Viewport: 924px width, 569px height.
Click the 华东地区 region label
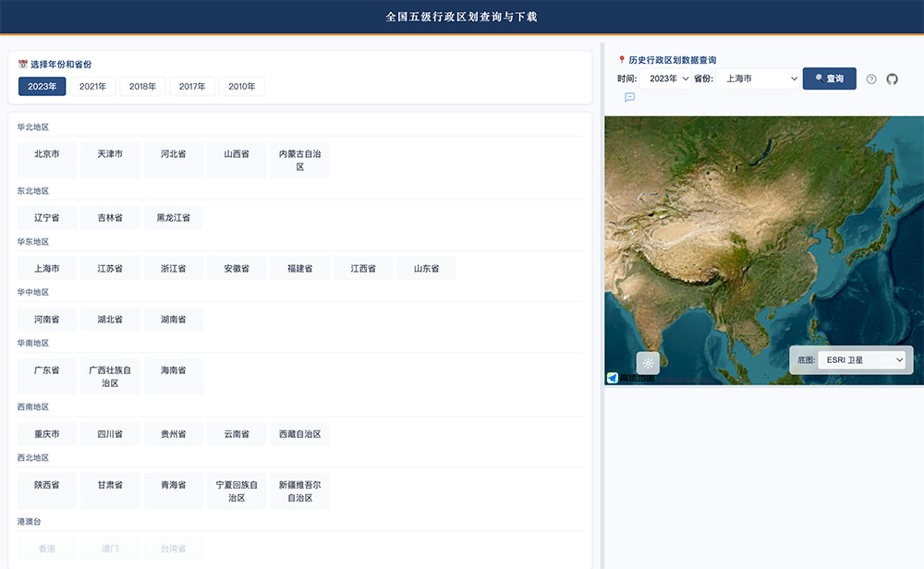[x=33, y=242]
